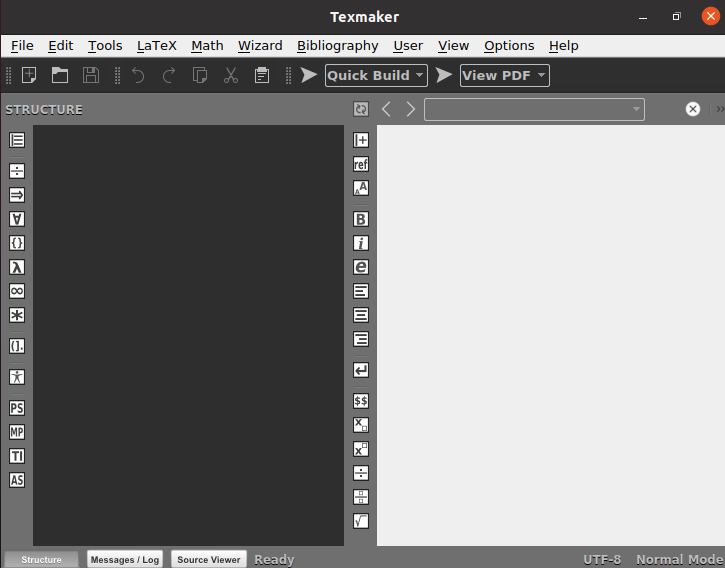
Task: Click the Bold text formatting icon
Action: click(x=361, y=219)
